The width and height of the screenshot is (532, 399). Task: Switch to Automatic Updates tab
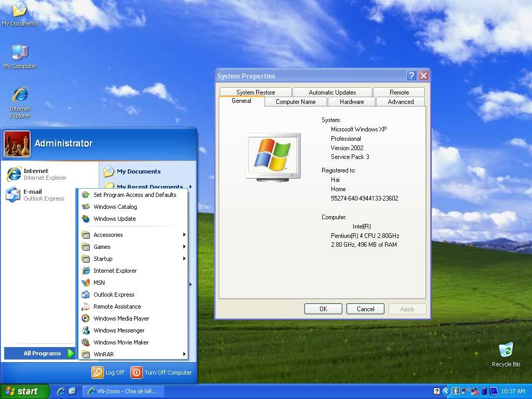pyautogui.click(x=332, y=92)
